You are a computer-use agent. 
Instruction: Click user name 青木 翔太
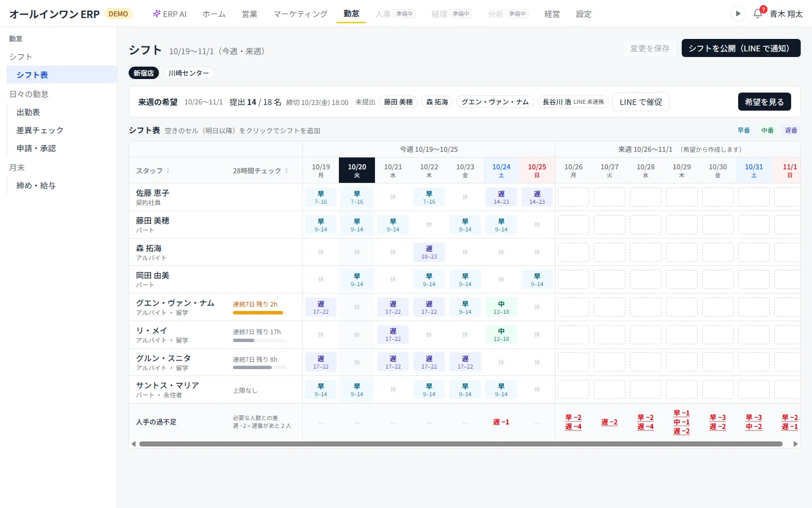click(786, 14)
